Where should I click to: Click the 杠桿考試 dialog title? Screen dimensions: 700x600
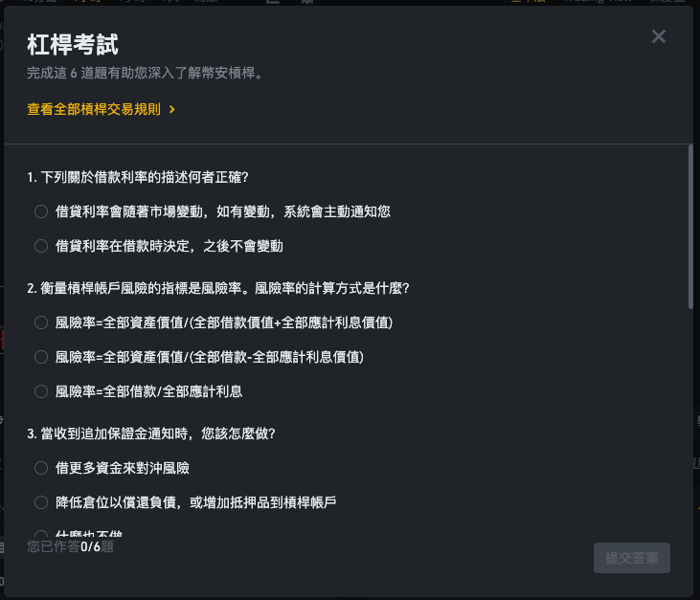[73, 45]
